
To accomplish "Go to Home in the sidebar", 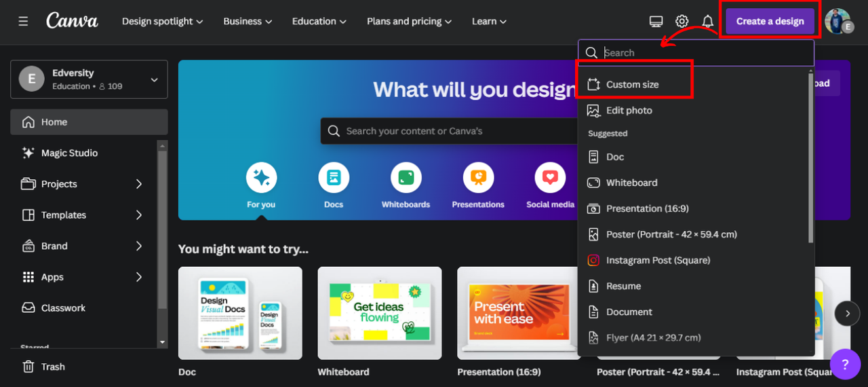I will coord(89,122).
